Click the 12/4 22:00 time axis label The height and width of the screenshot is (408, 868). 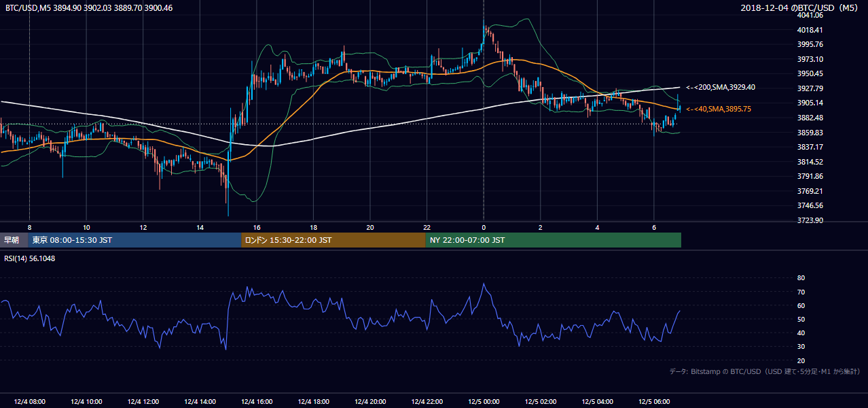(x=427, y=402)
